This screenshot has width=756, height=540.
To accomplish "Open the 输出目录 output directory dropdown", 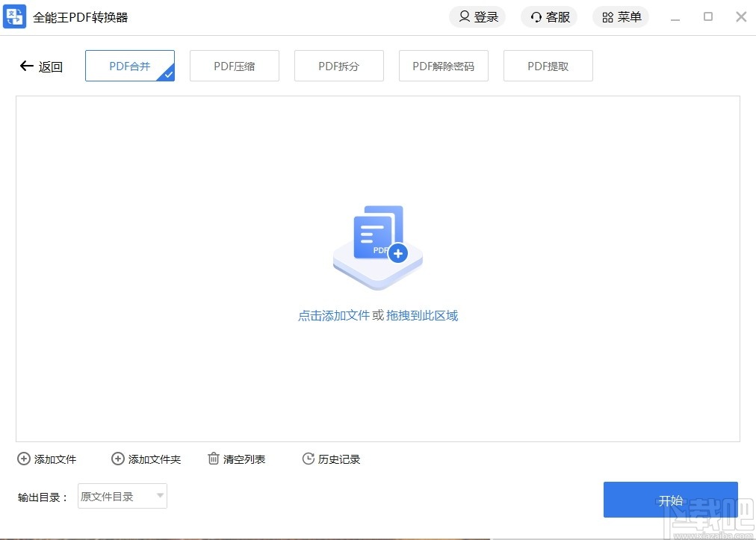I will tap(122, 496).
